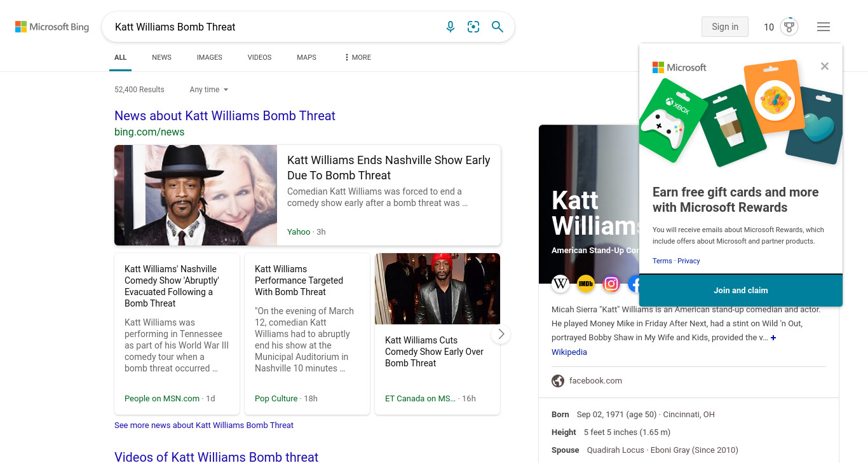868x463 pixels.
Task: Expand Katt Williams description with plus
Action: click(773, 338)
